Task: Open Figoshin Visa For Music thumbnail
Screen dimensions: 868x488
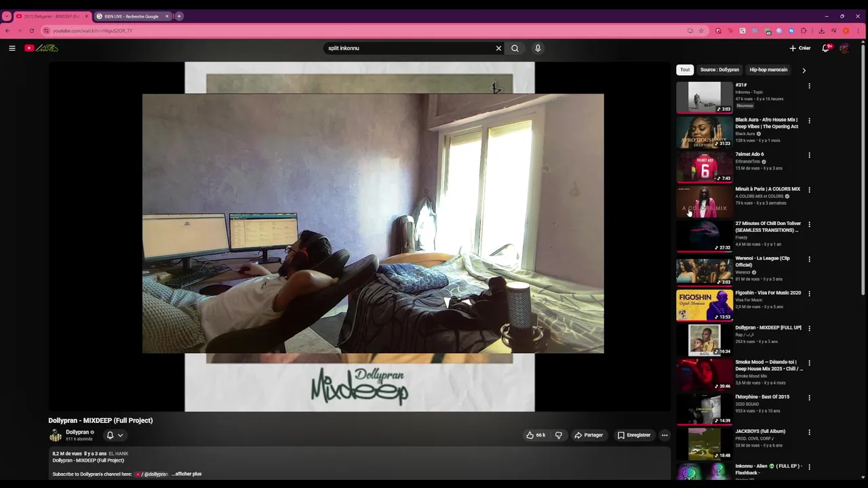Action: pos(705,305)
